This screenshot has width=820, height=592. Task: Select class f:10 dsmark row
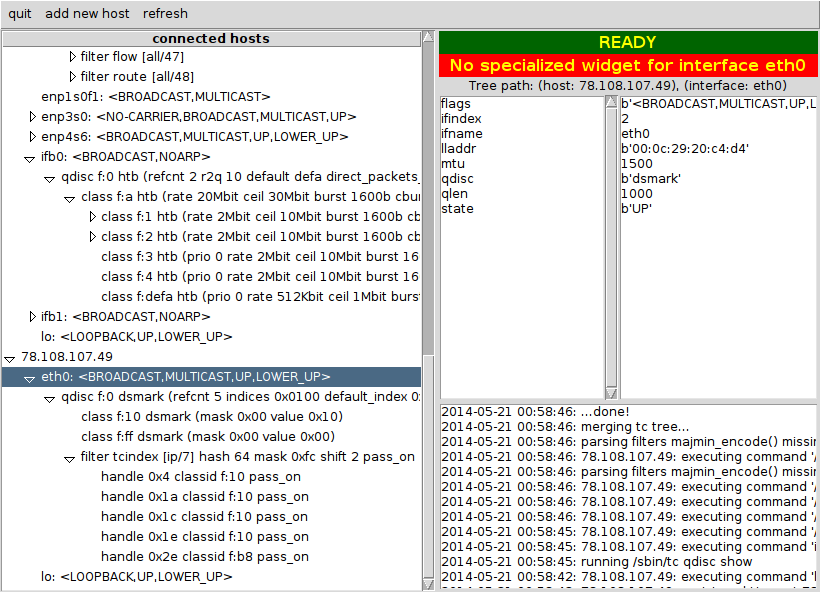212,417
